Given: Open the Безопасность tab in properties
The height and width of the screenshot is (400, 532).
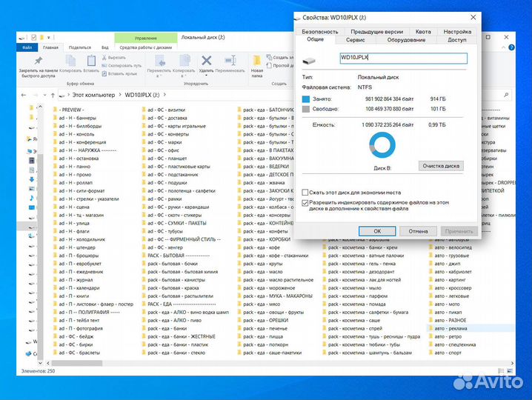Looking at the screenshot, I should [320, 32].
